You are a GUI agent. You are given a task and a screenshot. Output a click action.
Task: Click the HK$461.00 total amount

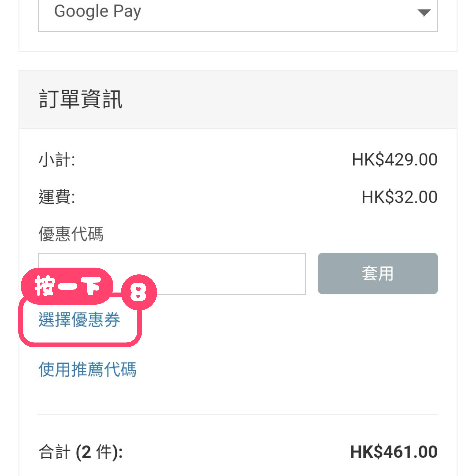pos(394,452)
